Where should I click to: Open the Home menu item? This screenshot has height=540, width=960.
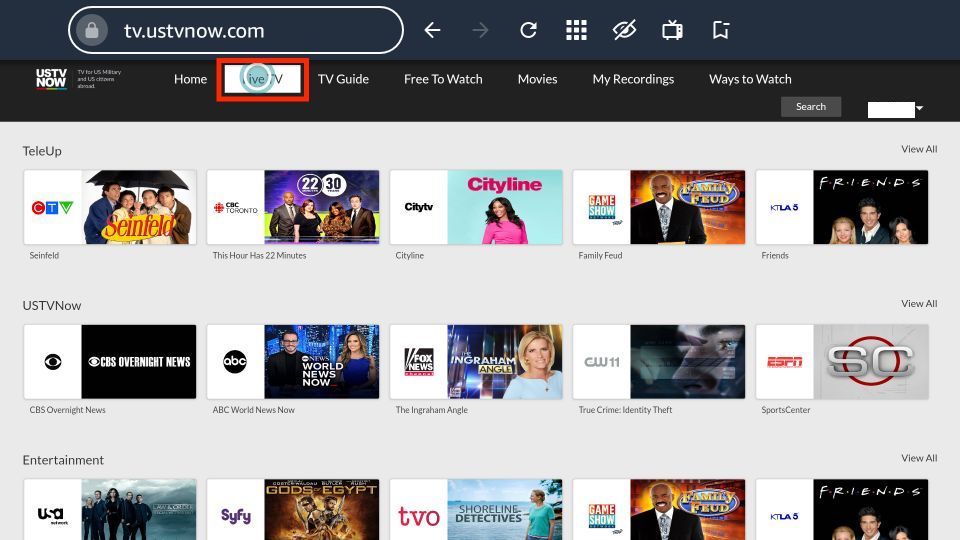click(x=190, y=79)
